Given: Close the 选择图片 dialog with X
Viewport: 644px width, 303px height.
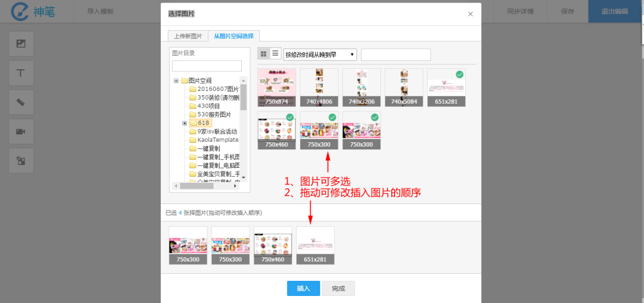Looking at the screenshot, I should 470,14.
